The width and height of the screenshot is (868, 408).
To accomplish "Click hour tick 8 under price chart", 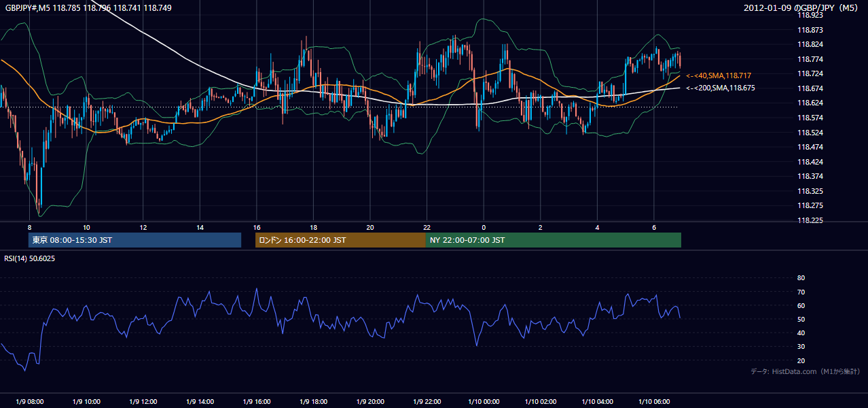I will tap(29, 227).
